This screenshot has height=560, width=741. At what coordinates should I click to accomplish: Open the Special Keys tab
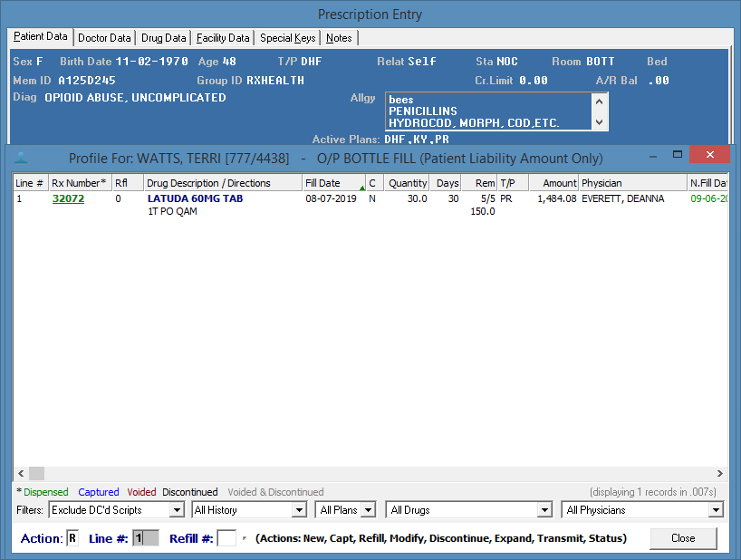[288, 38]
